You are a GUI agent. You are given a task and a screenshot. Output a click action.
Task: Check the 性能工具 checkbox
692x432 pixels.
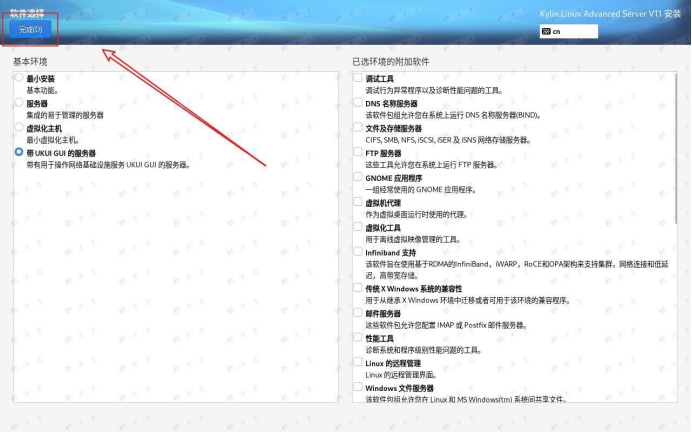point(358,338)
